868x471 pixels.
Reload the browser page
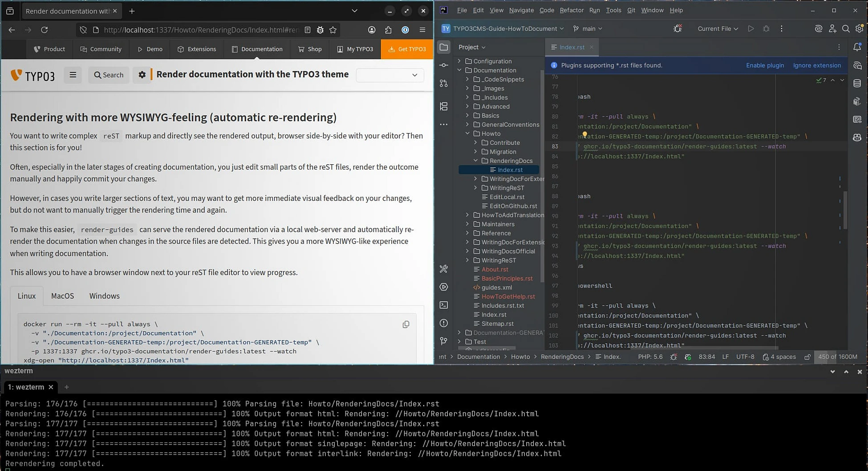(x=44, y=30)
